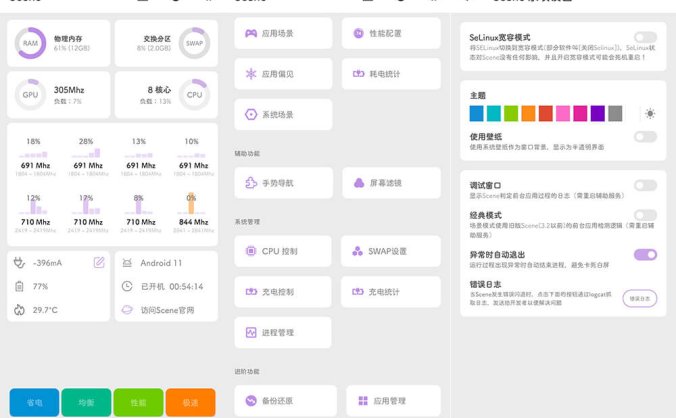Click the uptime value 00:54:14

[186, 287]
